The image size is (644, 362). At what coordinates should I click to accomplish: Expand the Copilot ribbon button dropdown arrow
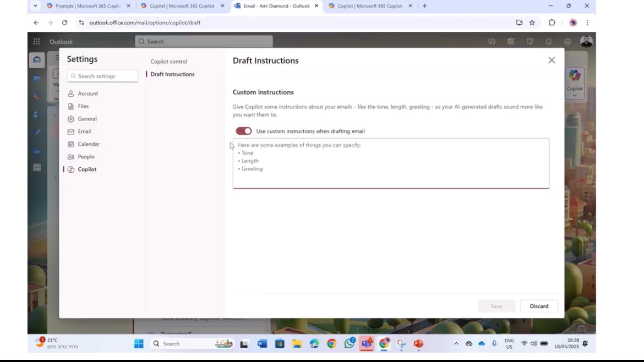pos(574,96)
